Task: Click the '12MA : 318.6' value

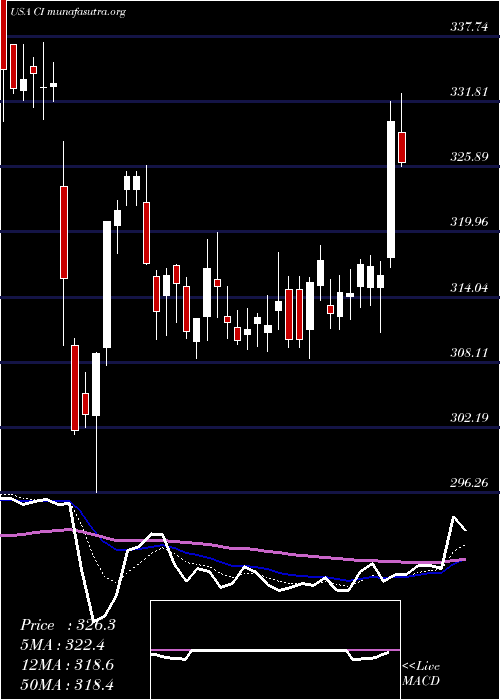Action: [67, 665]
